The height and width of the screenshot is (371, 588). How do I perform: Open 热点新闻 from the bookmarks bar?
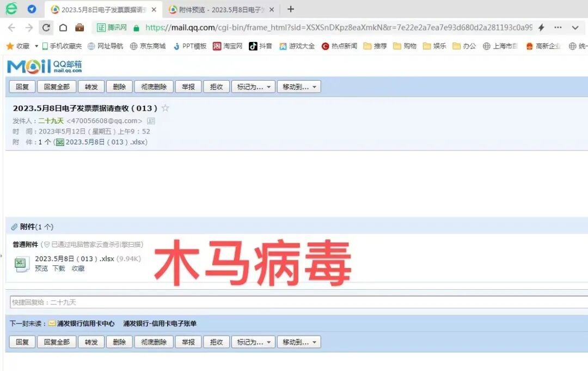point(325,46)
